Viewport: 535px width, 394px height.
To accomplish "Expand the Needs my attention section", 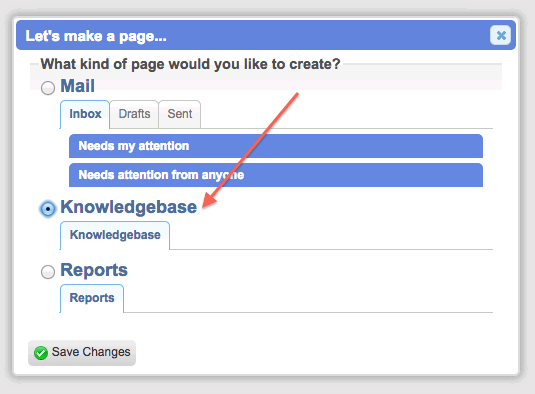I will (x=276, y=146).
